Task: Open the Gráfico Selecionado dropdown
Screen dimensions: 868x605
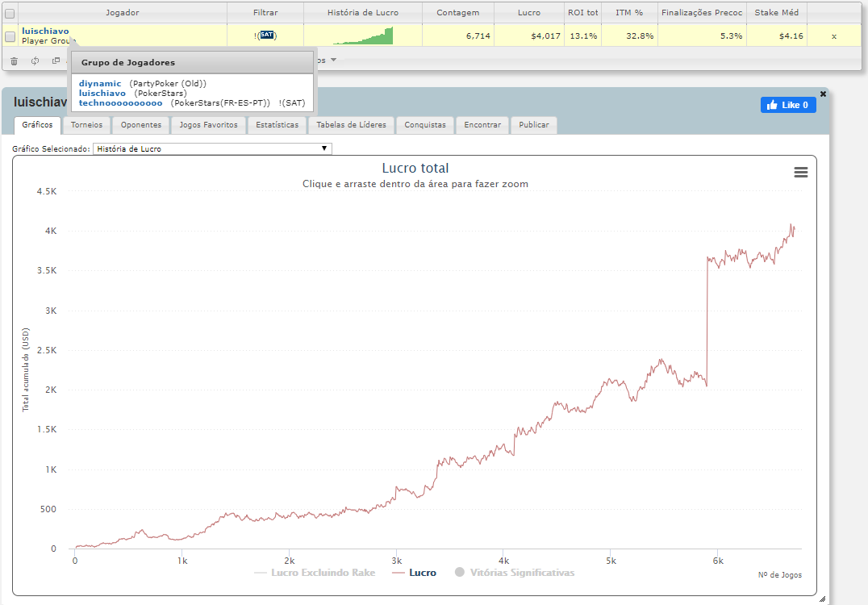Action: [213, 148]
